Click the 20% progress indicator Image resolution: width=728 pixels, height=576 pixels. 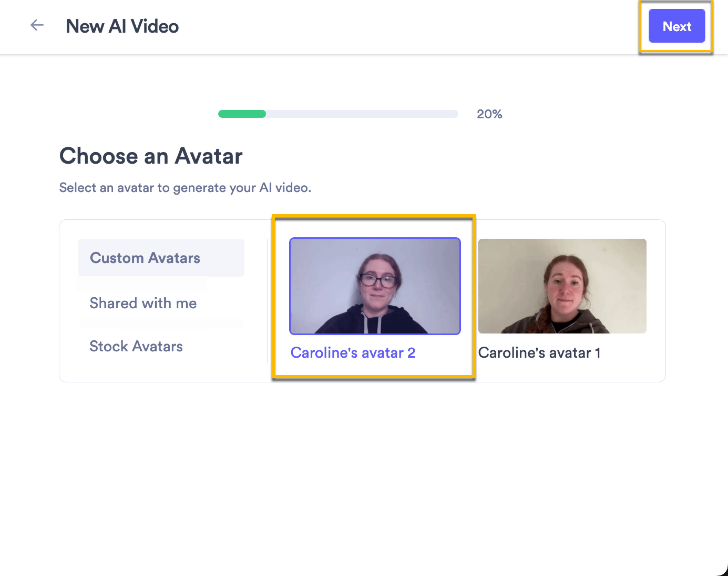pos(489,114)
